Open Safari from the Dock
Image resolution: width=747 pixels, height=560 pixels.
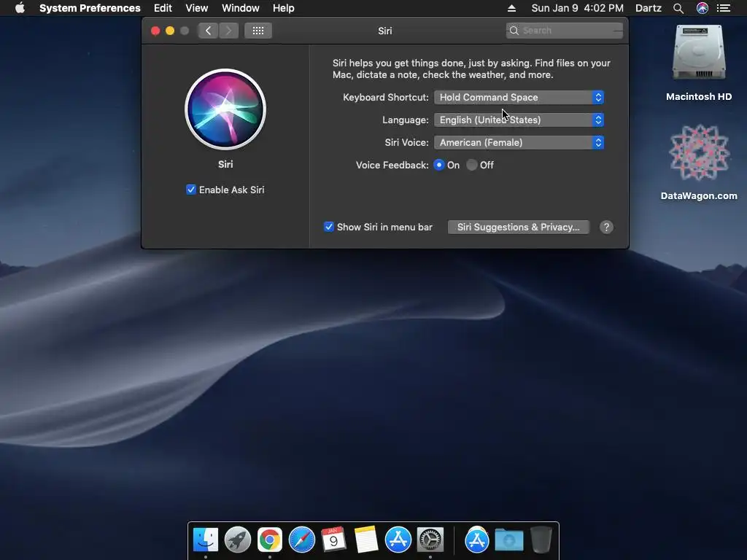[302, 540]
